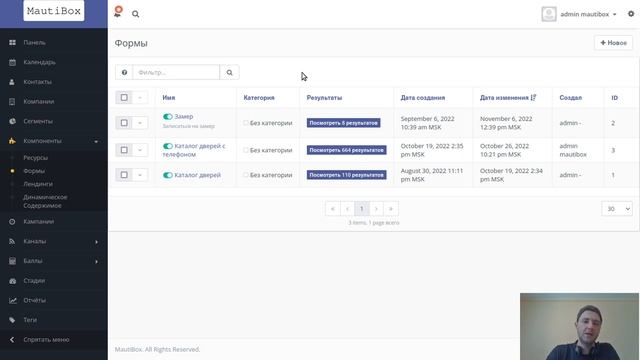Sort by Результаты column header
640x360 pixels.
pyautogui.click(x=324, y=98)
